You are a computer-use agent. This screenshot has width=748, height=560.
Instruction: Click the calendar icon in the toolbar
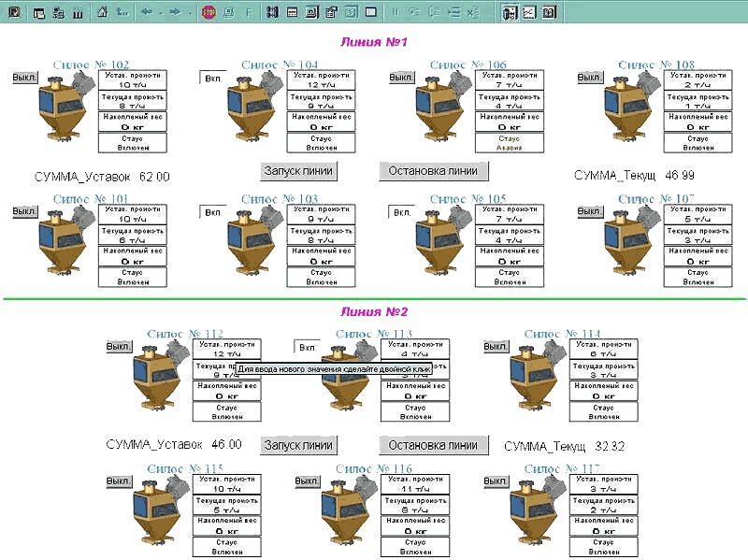point(293,13)
